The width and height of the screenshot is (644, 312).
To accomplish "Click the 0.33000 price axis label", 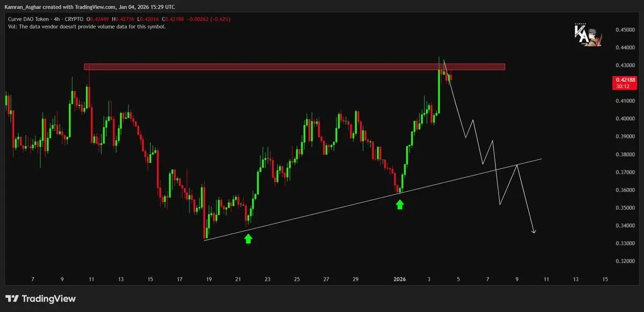I will [625, 244].
